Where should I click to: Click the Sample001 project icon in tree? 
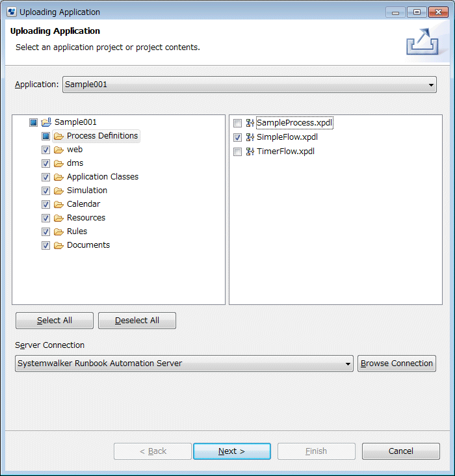click(46, 122)
